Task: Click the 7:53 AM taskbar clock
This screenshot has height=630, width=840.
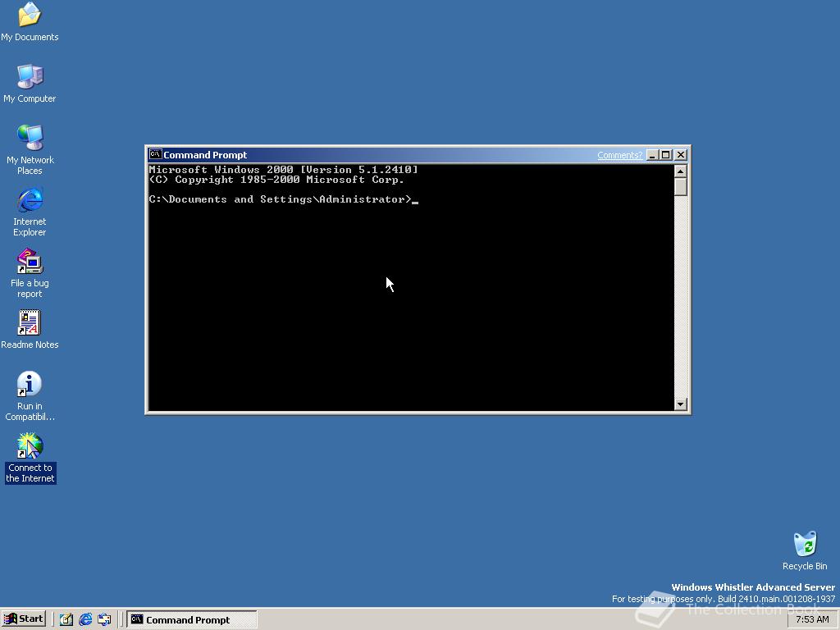Action: point(812,619)
